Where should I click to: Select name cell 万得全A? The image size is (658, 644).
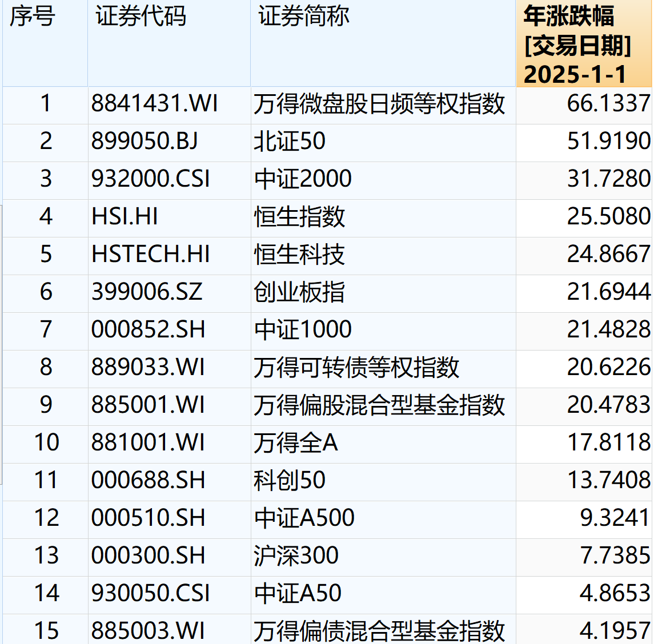tap(383, 444)
